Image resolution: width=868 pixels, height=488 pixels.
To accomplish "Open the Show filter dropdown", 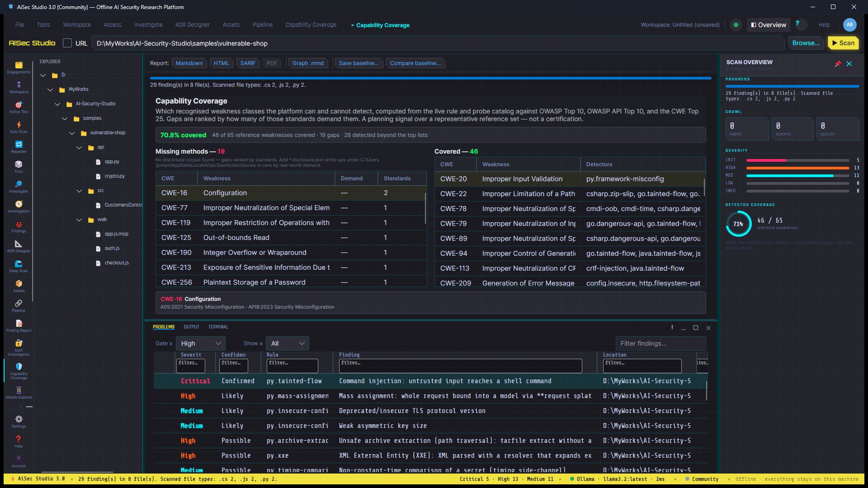I will point(288,343).
